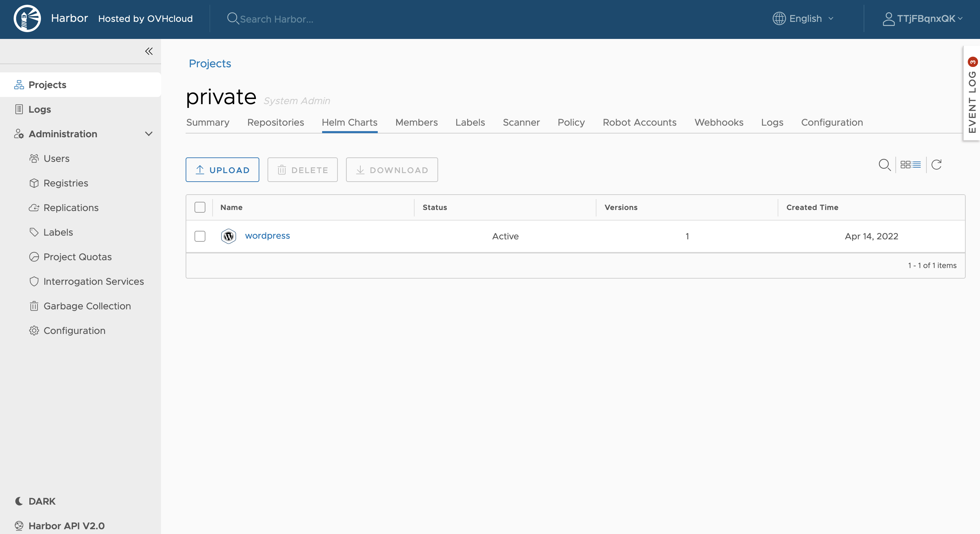Collapse the sidebar with double-chevron icon
980x534 pixels.
[149, 51]
